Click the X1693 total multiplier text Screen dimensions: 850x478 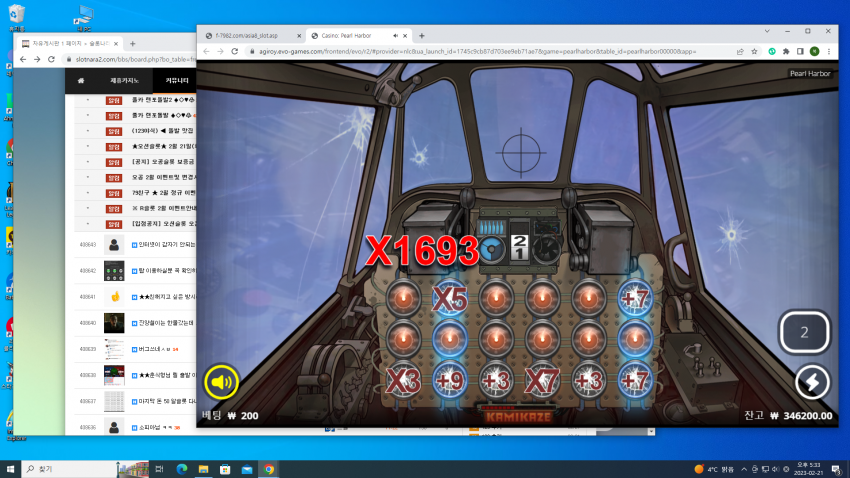point(422,251)
